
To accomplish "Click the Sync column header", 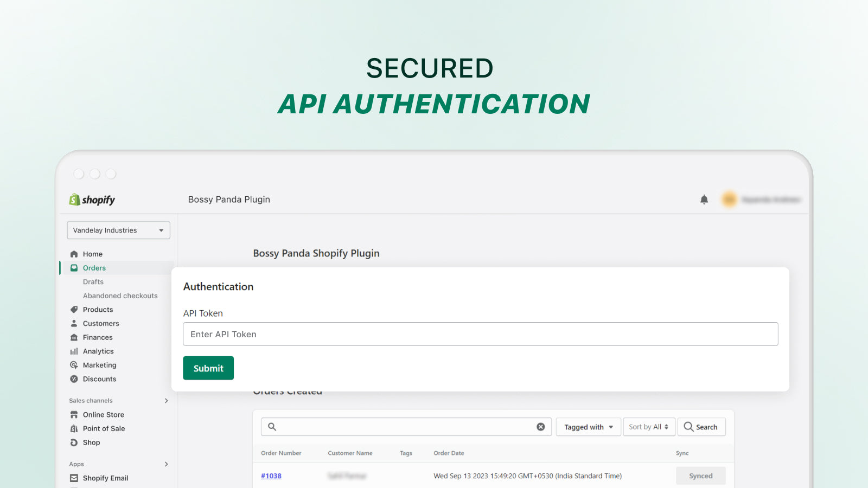I will pyautogui.click(x=682, y=453).
